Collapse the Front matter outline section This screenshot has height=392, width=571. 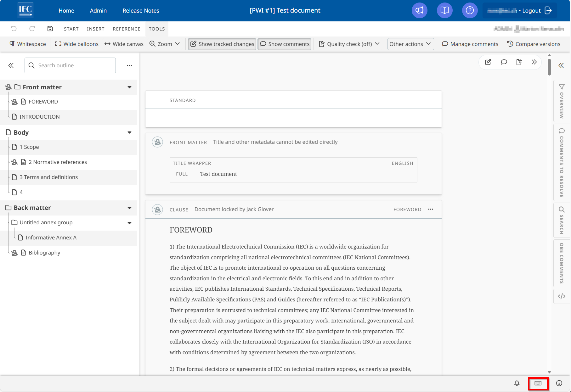(129, 87)
